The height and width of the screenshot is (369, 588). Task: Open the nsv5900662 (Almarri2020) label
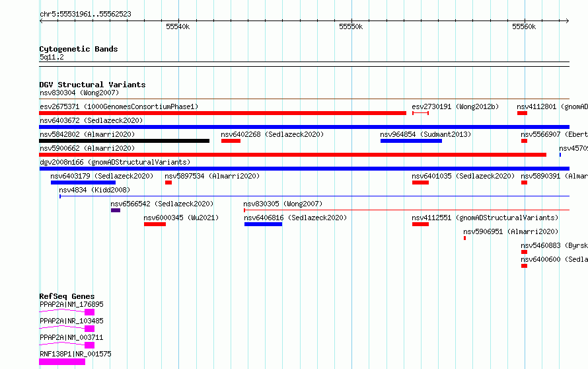point(87,148)
